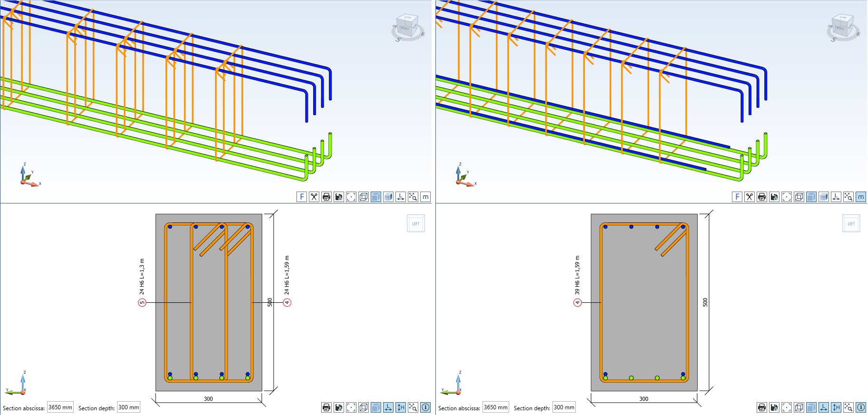The height and width of the screenshot is (415, 868).
Task: Print the left 3D reinforcement view
Action: tap(326, 197)
